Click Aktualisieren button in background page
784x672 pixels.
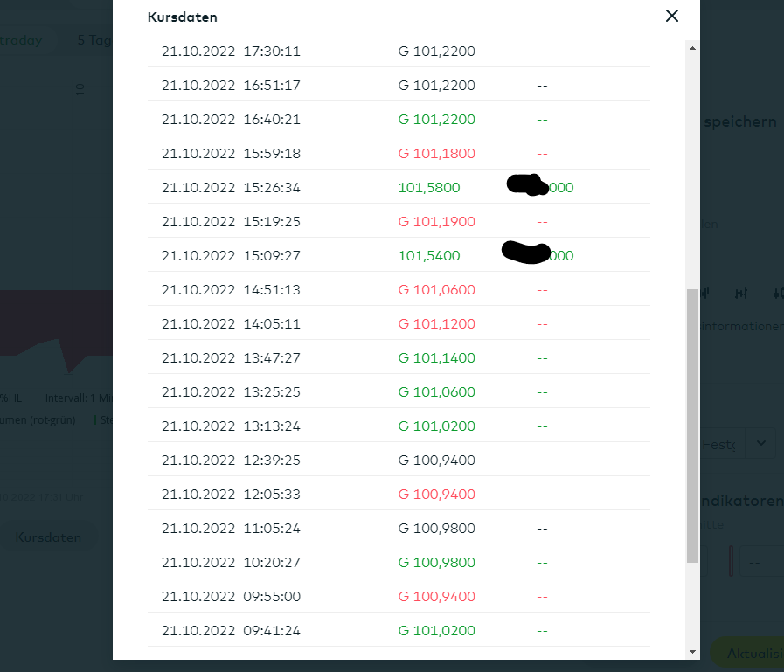747,653
